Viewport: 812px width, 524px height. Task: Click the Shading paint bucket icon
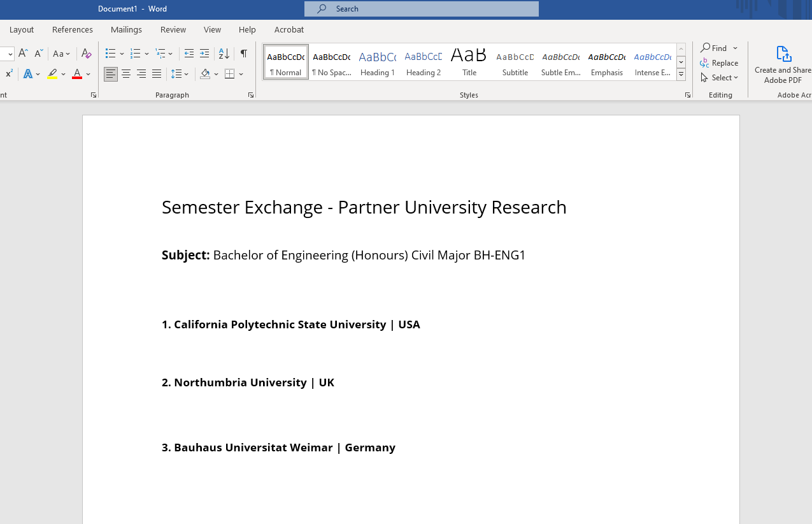(205, 74)
